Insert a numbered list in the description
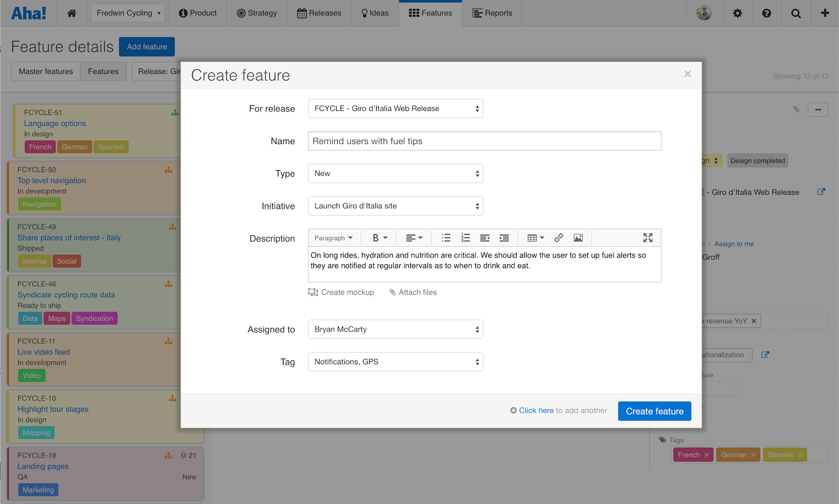This screenshot has width=839, height=504. click(x=465, y=238)
